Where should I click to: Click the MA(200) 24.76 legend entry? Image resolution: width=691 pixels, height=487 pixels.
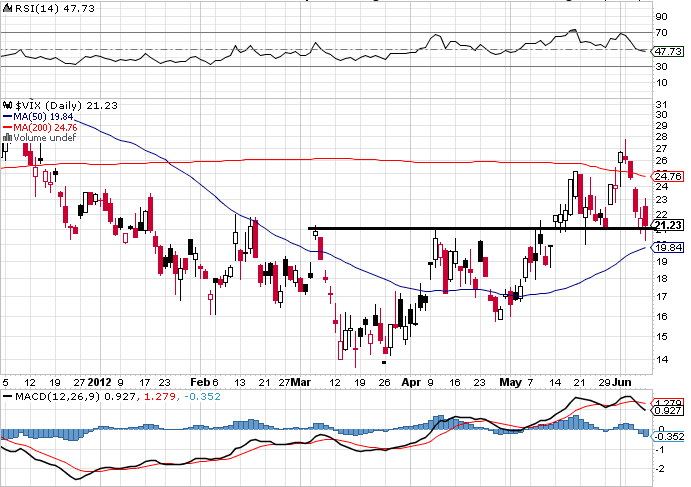pyautogui.click(x=45, y=127)
